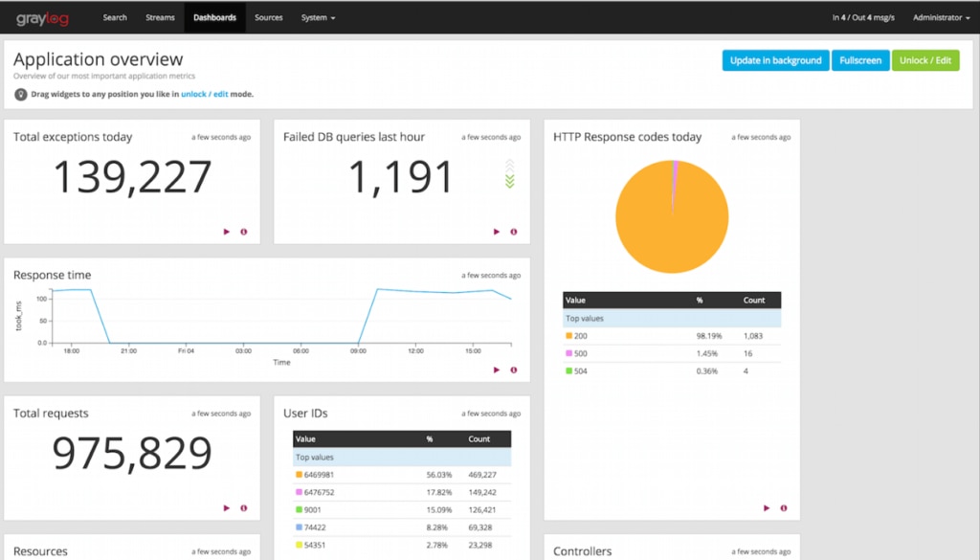Click the In/Out msg/s throughput indicator
Viewport: 980px width, 560px height.
tap(863, 17)
